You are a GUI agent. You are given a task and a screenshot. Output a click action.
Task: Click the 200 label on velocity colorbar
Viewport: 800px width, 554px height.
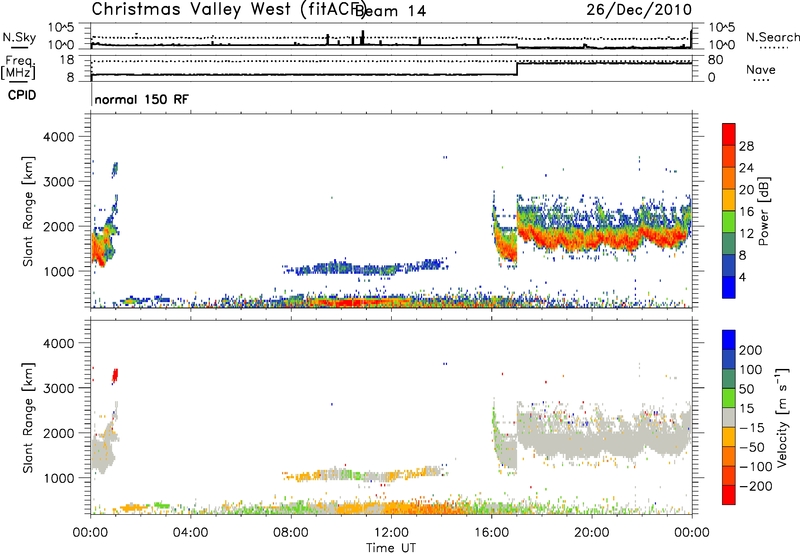[x=751, y=350]
